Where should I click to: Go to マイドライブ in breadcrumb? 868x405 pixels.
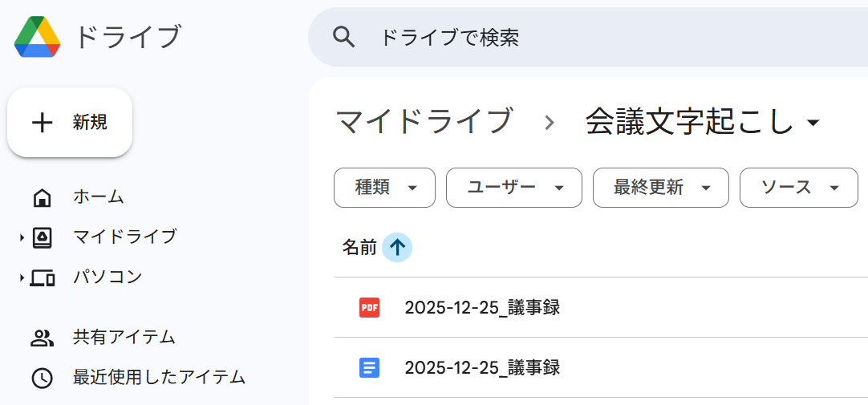(x=424, y=122)
